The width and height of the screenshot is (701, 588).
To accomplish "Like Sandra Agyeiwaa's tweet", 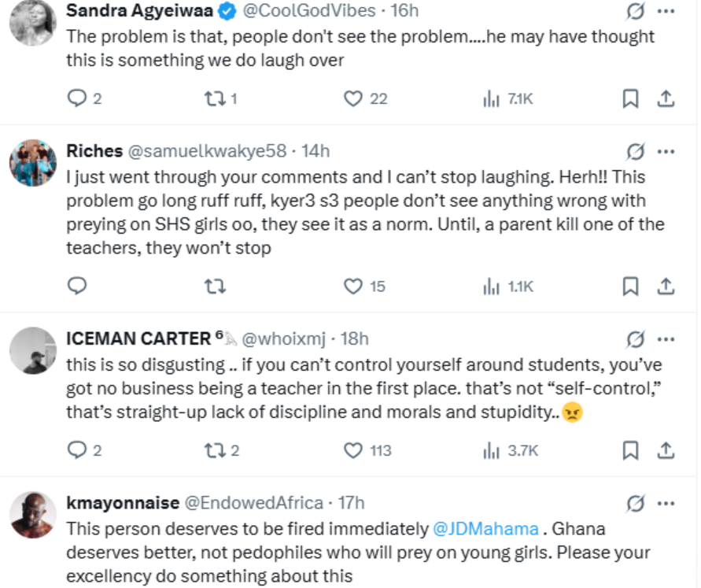I will click(x=353, y=98).
